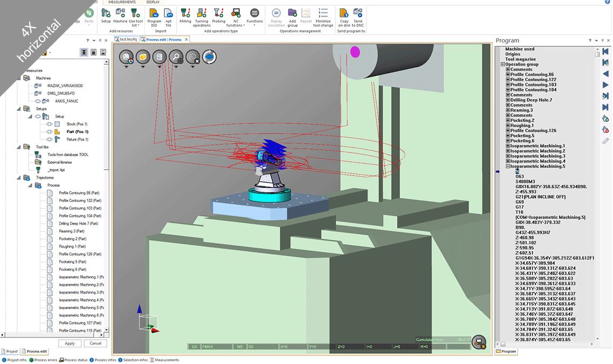Screen dimensions: 613x364
Task: Click the Probing operation icon
Action: 218,16
